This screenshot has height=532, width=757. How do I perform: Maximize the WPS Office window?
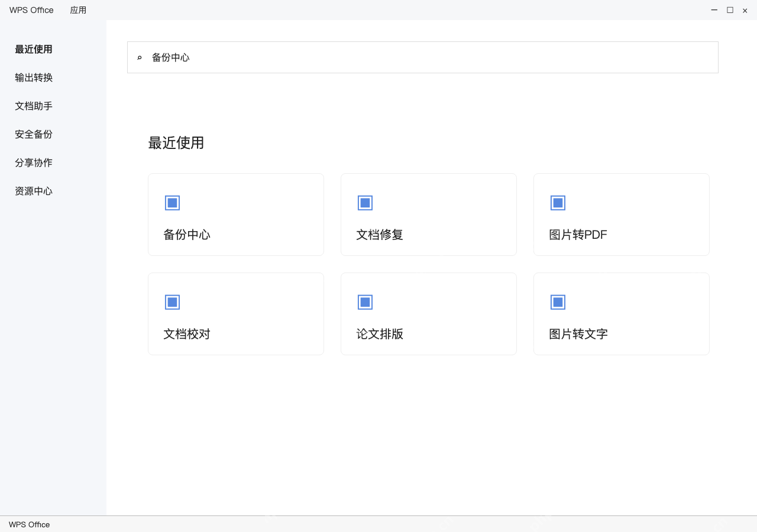click(730, 10)
